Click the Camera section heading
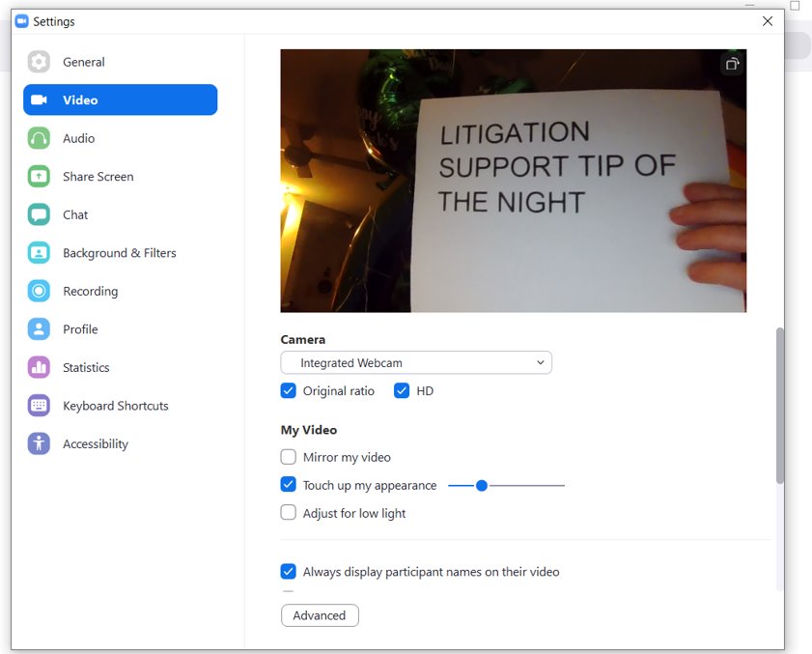Viewport: 812px width, 654px height. pyautogui.click(x=303, y=340)
